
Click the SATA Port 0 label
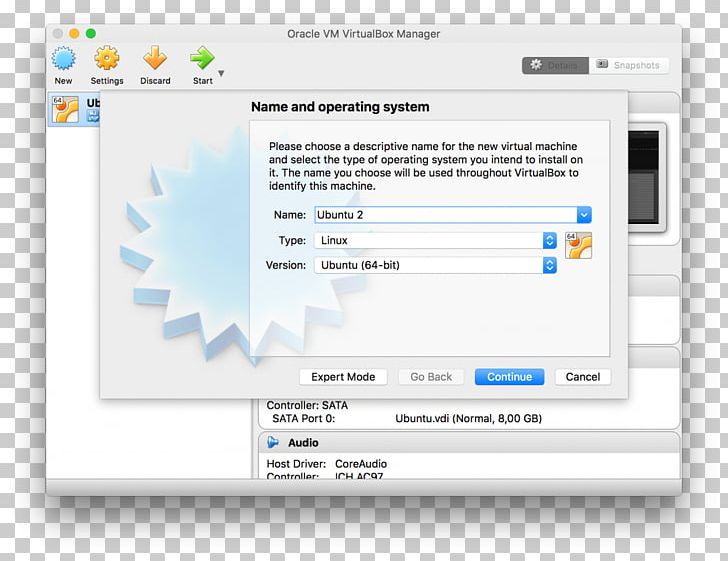(x=304, y=418)
